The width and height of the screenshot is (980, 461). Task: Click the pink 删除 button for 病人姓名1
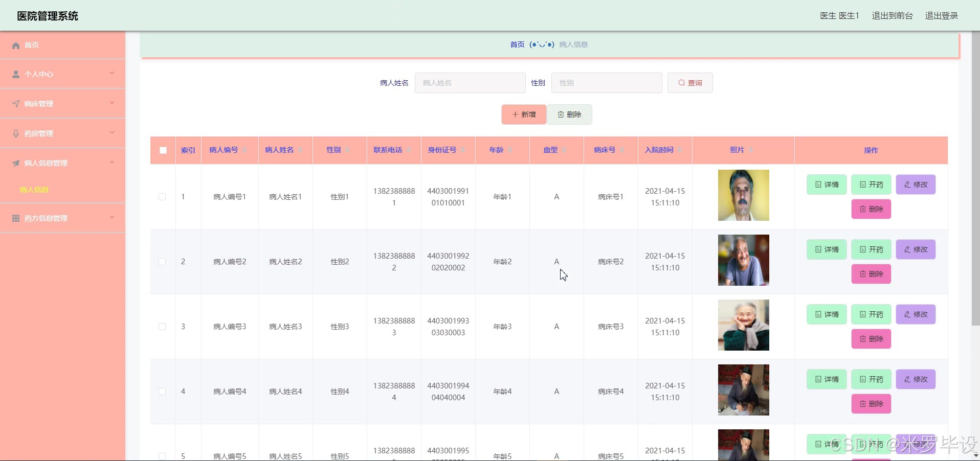click(x=871, y=209)
